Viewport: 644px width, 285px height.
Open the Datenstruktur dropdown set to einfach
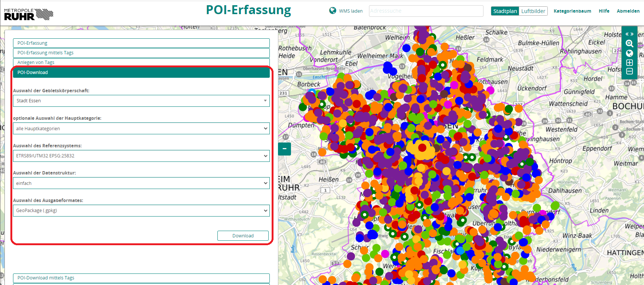[x=141, y=183]
